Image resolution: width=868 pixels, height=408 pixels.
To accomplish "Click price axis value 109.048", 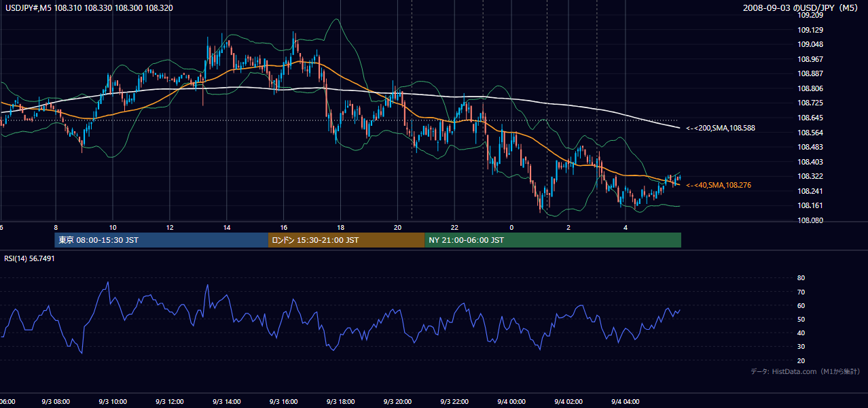I will 810,44.
